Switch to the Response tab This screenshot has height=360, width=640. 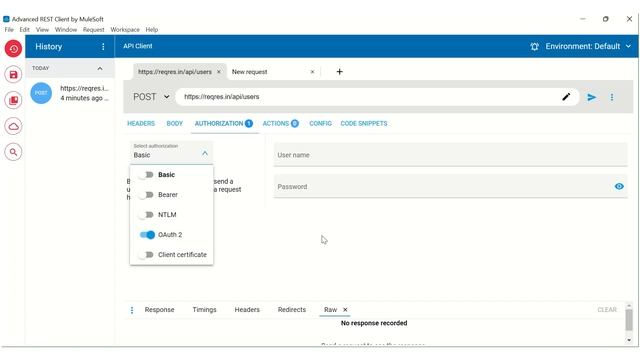point(159,310)
